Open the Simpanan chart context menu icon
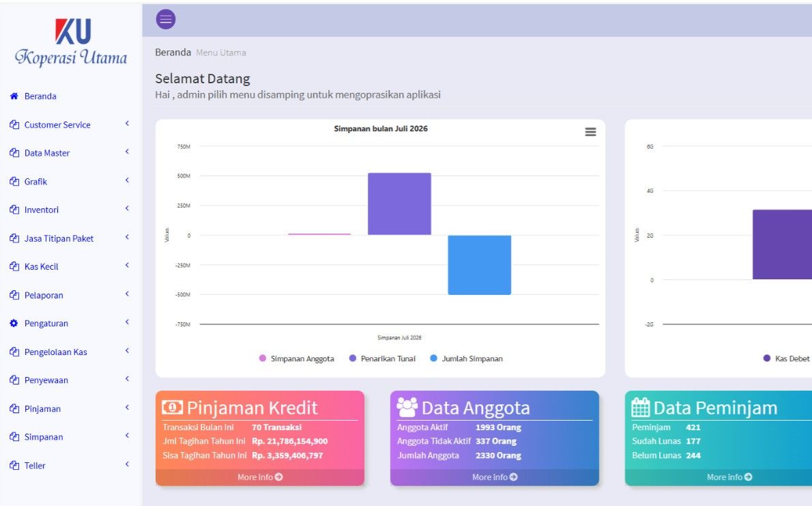The height and width of the screenshot is (506, 812). click(590, 132)
